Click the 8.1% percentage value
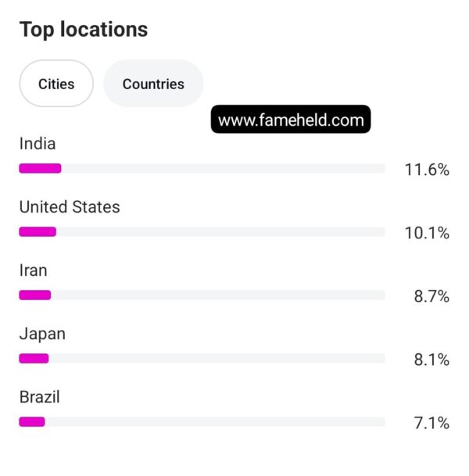469x476 pixels. coord(431,360)
